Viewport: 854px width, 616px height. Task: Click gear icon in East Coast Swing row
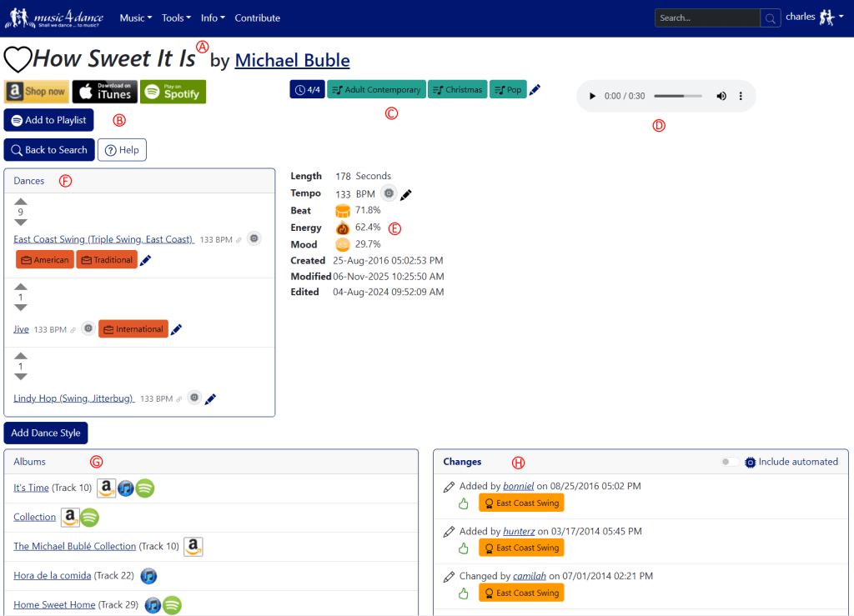254,238
